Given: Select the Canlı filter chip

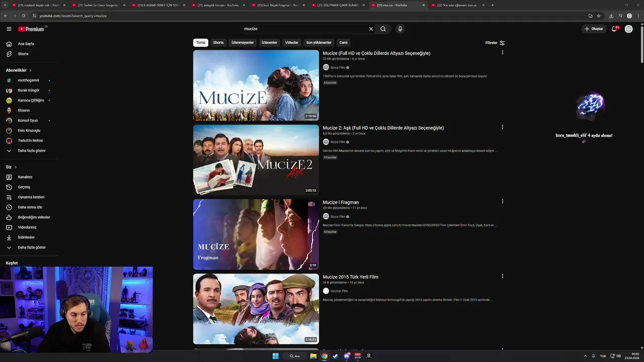Looking at the screenshot, I should [344, 43].
